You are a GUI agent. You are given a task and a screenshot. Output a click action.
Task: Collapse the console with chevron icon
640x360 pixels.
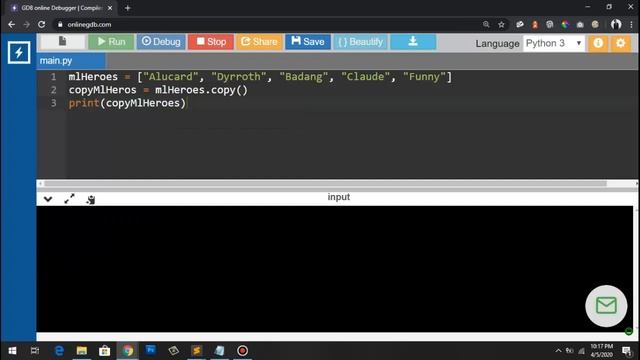point(48,199)
